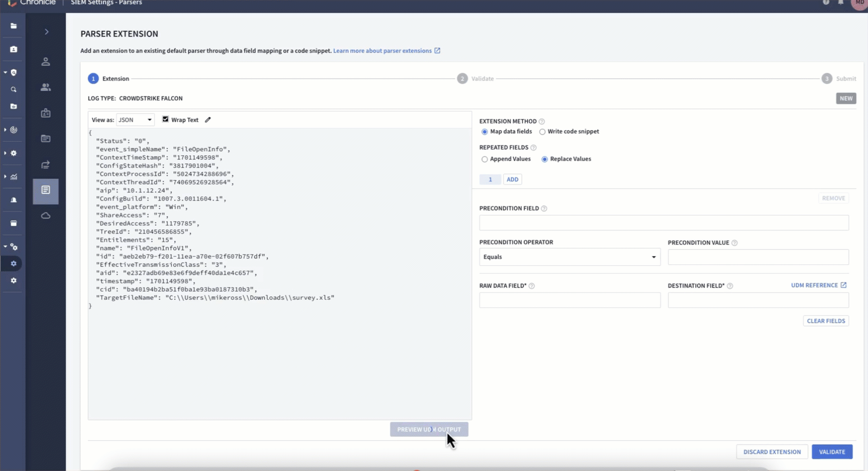Image resolution: width=868 pixels, height=471 pixels.
Task: Select mapping tab number 1
Action: [x=490, y=179]
